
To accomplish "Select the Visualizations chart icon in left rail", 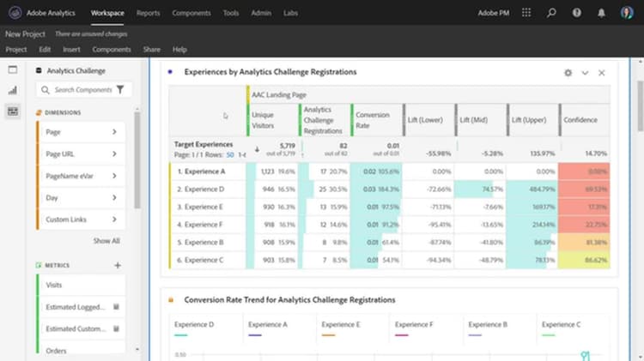I will (13, 90).
